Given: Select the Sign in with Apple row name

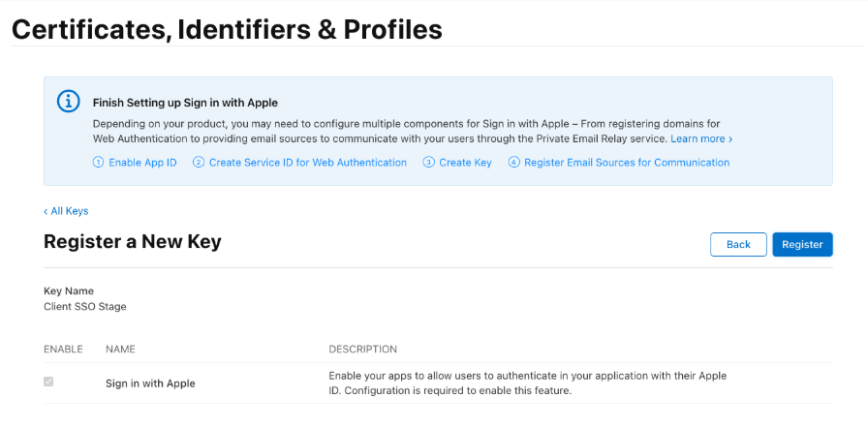Looking at the screenshot, I should 150,383.
